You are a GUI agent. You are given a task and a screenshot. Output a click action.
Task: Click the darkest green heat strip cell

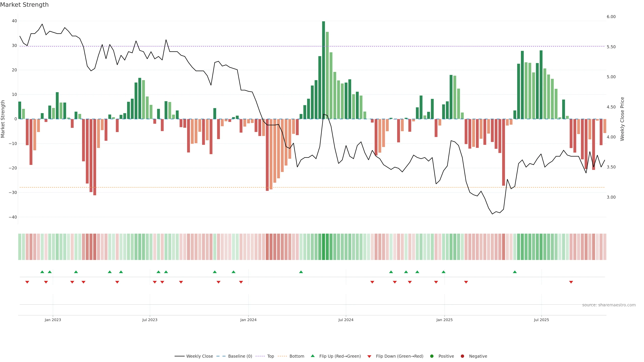click(x=324, y=247)
